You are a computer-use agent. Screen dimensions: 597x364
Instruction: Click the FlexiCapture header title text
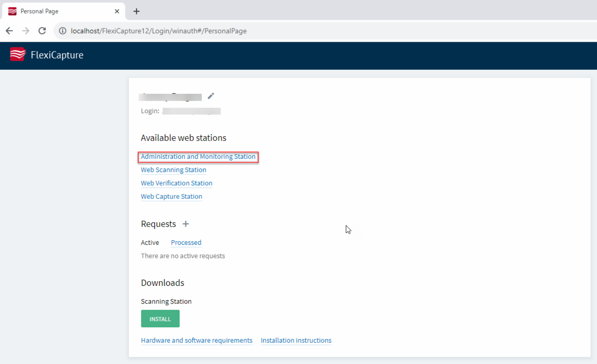(x=57, y=55)
